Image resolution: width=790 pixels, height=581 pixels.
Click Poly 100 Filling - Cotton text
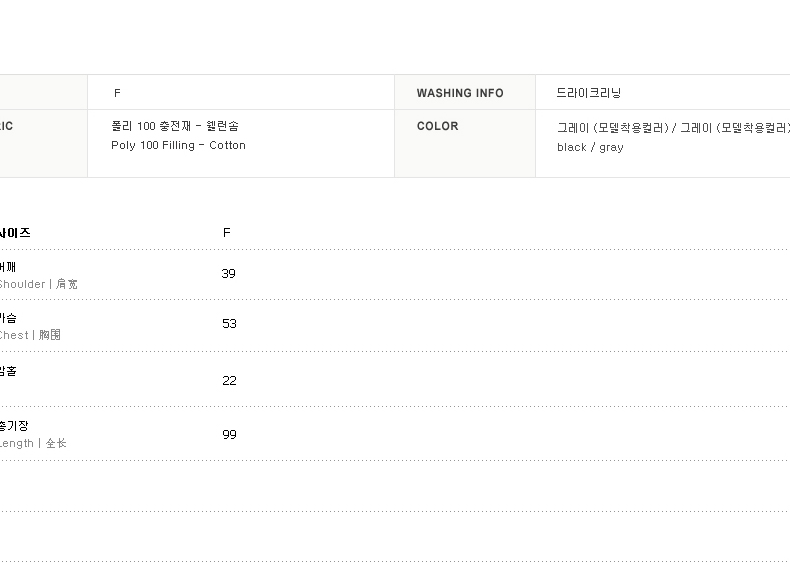pyautogui.click(x=178, y=145)
